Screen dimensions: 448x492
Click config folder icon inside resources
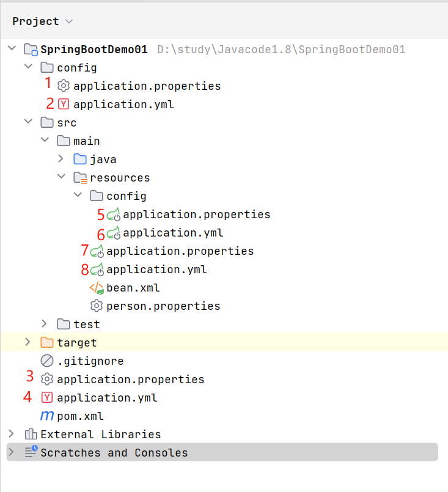point(97,196)
